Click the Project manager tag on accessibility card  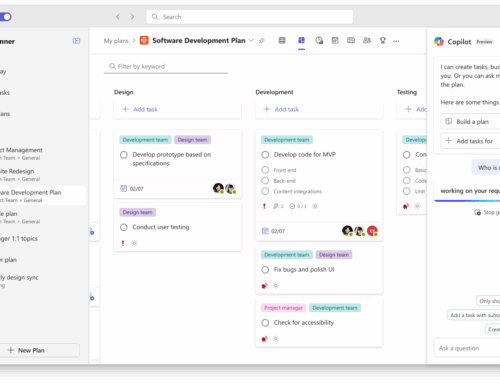click(x=283, y=308)
